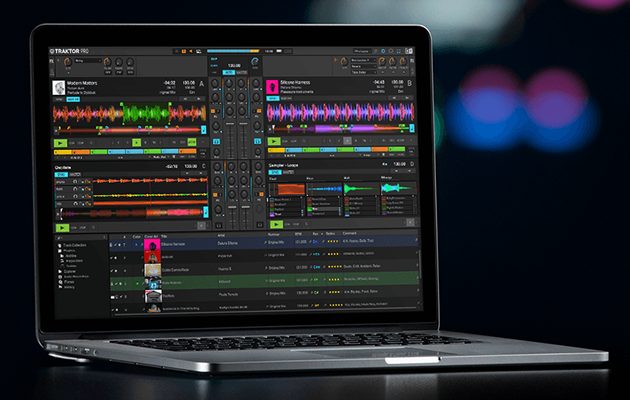Click the Traktor Pro logo
This screenshot has width=630, height=400.
pos(70,52)
